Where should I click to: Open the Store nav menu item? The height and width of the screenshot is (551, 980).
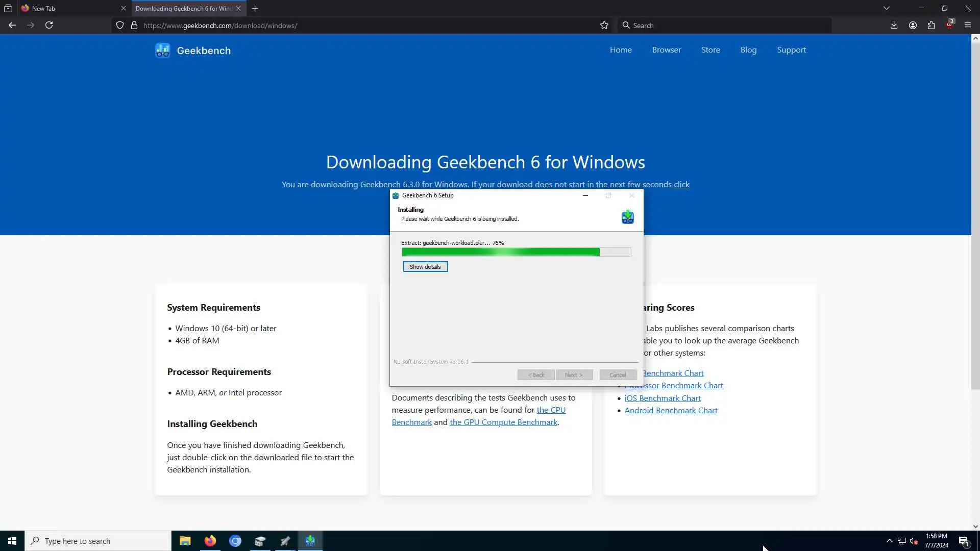pyautogui.click(x=710, y=50)
